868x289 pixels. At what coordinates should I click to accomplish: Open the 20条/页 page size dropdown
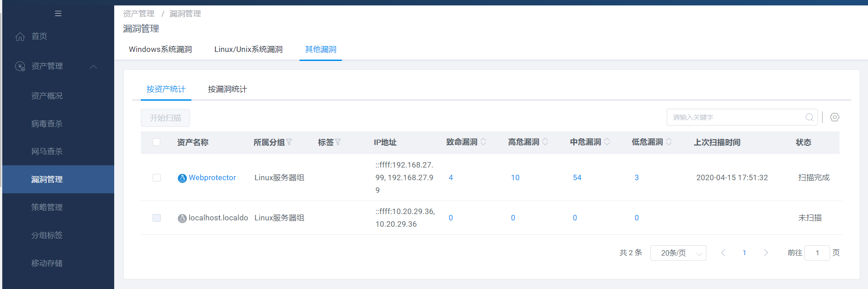pyautogui.click(x=678, y=253)
